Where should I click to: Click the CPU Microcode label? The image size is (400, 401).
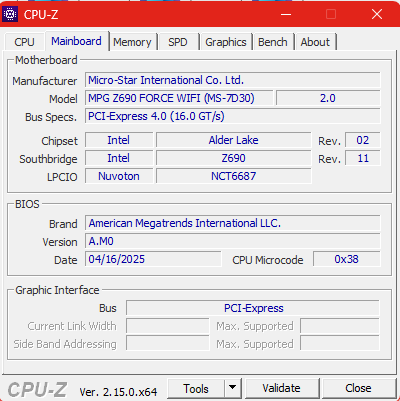(x=268, y=260)
